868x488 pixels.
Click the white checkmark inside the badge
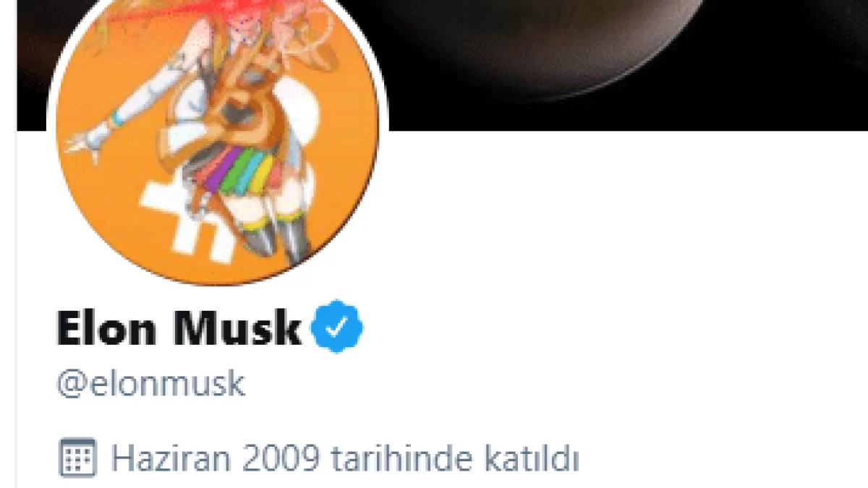point(337,330)
